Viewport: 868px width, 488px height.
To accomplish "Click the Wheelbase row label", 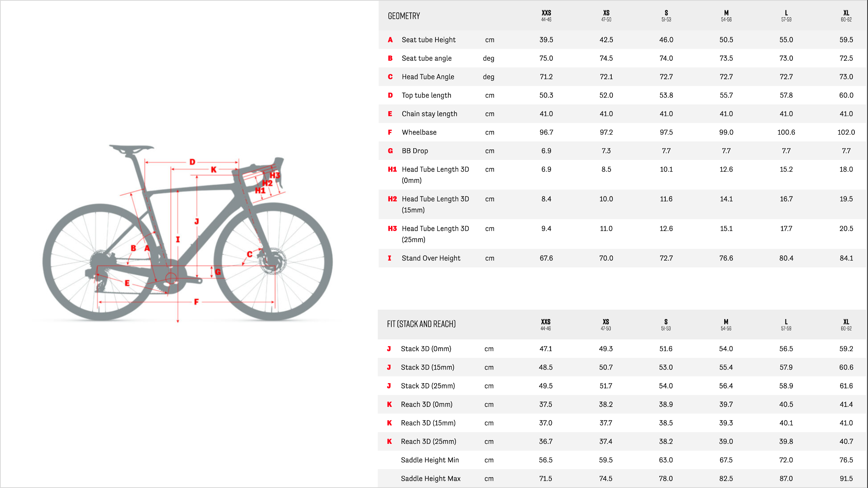I will pos(419,132).
